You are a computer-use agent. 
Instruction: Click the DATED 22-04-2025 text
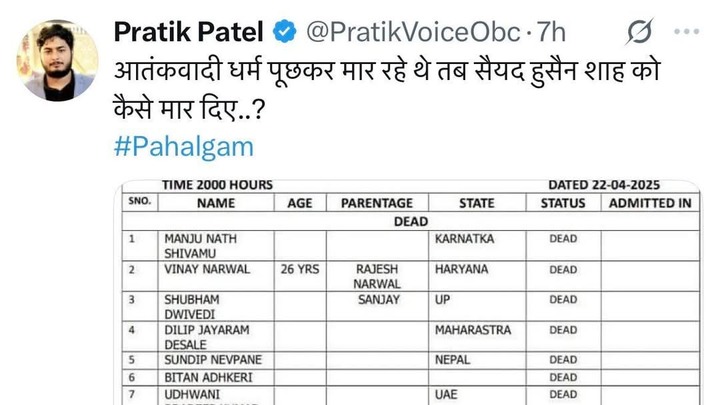pyautogui.click(x=604, y=185)
